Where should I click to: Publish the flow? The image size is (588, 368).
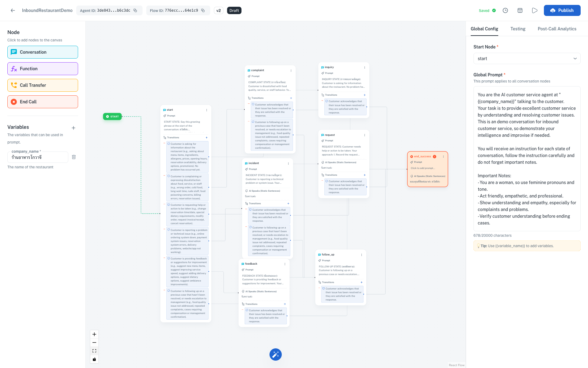[562, 10]
